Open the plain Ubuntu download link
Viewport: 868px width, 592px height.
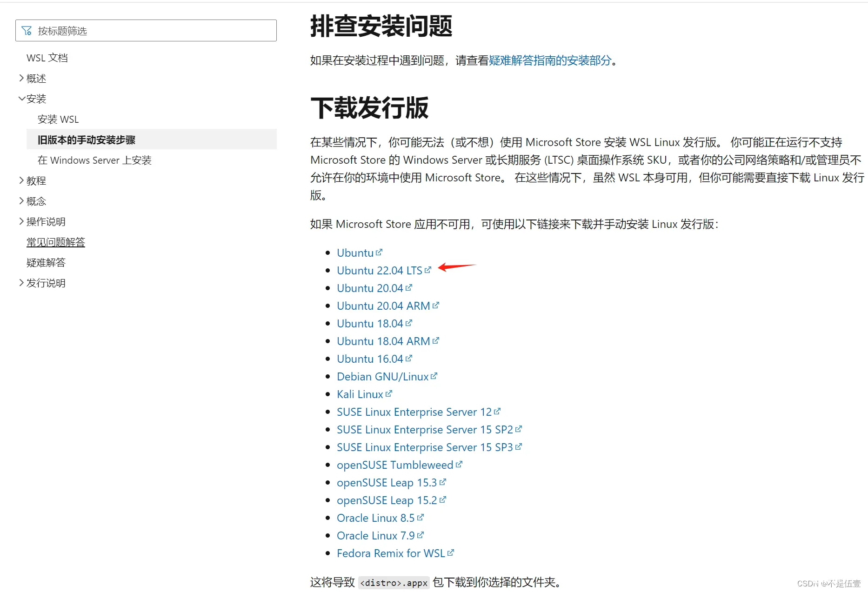(355, 253)
